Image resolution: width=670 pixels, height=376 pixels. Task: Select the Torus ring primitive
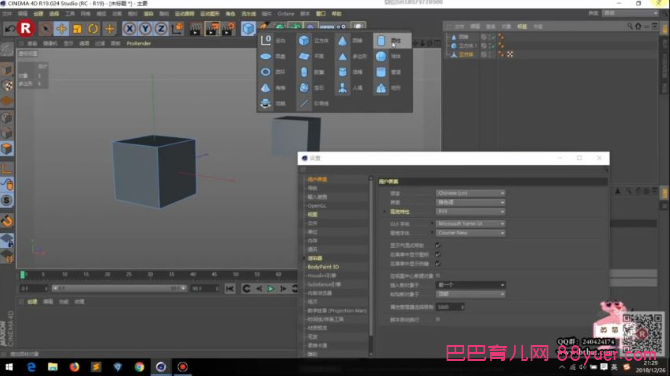coord(265,72)
